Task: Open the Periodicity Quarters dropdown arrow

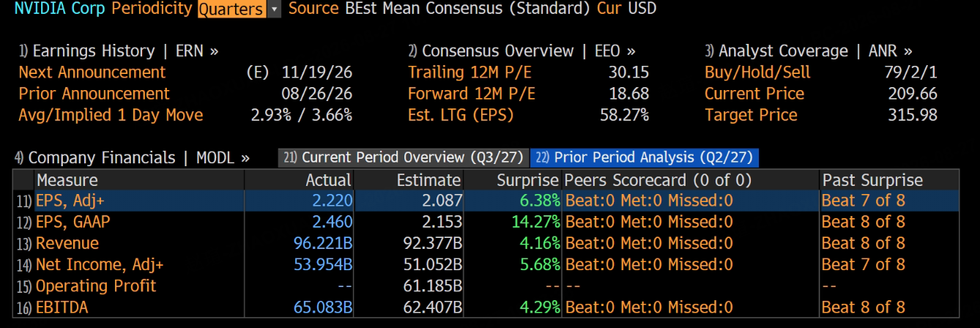Action: click(274, 9)
